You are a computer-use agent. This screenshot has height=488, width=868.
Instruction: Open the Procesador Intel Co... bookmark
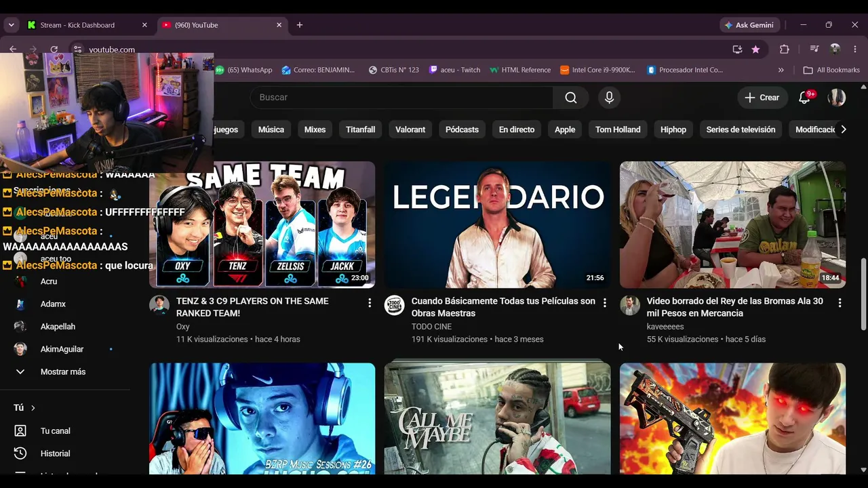coord(685,70)
